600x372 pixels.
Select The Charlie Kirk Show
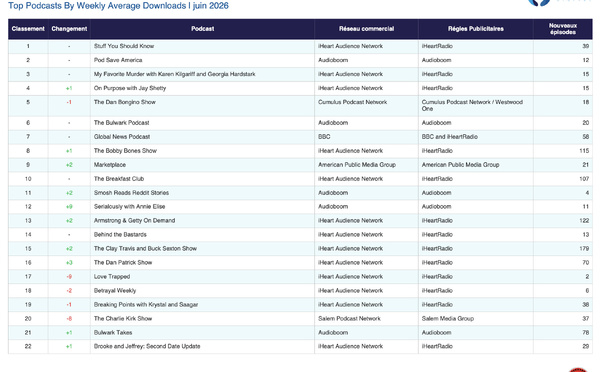[123, 319]
